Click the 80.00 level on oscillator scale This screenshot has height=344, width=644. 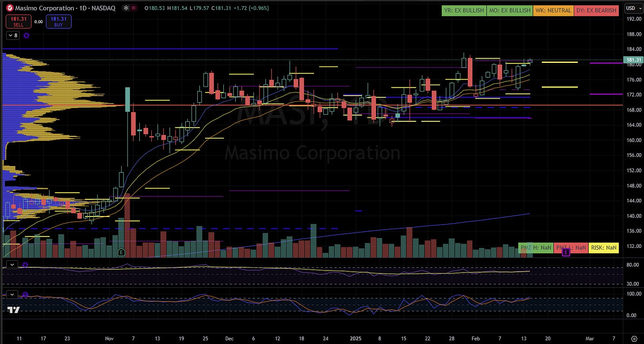(x=632, y=266)
